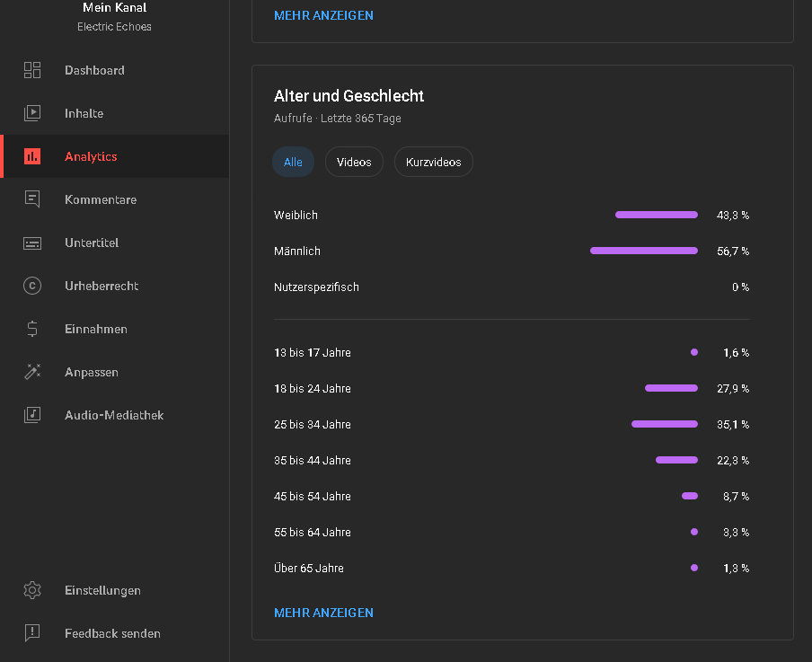
Task: Go to the Kommentare menu item
Action: [x=101, y=199]
